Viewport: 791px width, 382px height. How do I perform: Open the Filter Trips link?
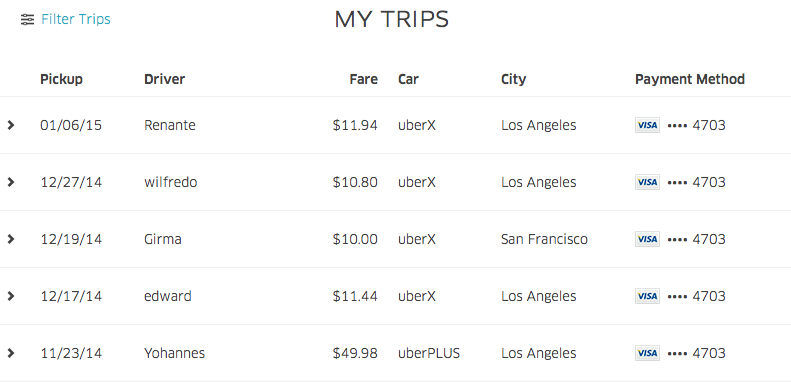pyautogui.click(x=76, y=19)
